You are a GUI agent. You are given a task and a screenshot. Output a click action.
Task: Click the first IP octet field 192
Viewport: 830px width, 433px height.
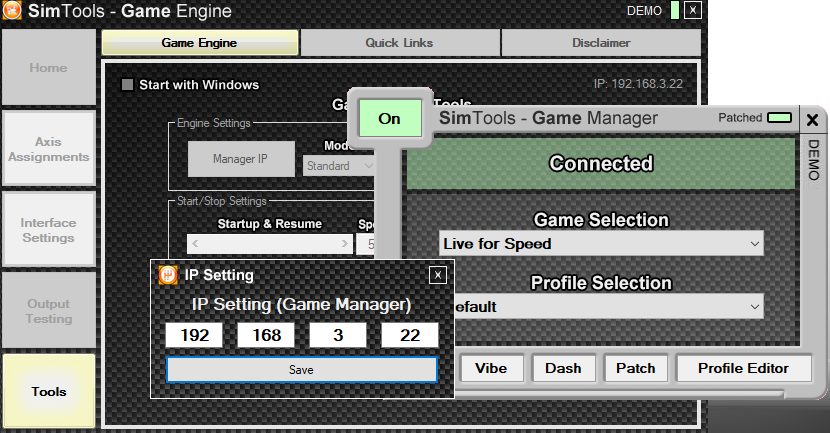coord(194,335)
